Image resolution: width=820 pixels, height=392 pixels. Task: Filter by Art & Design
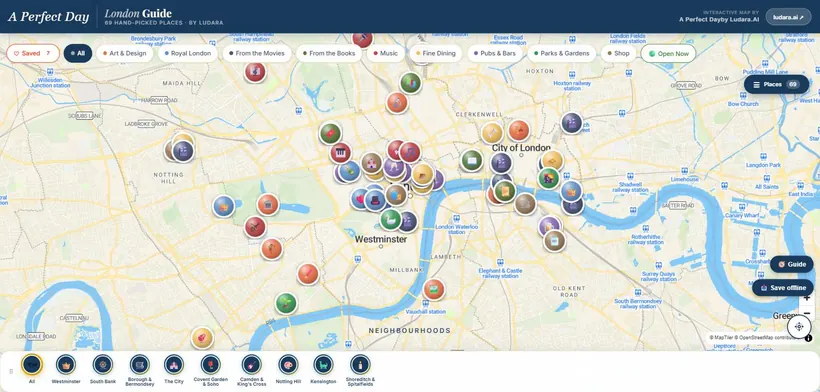pos(125,53)
